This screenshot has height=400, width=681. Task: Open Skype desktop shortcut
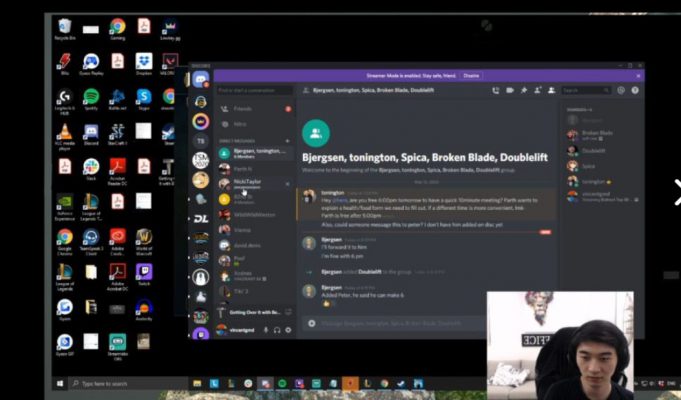pyautogui.click(x=144, y=99)
